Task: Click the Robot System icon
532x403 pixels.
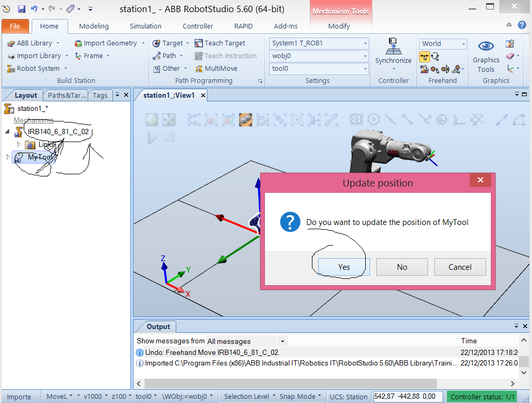Action: (11, 69)
